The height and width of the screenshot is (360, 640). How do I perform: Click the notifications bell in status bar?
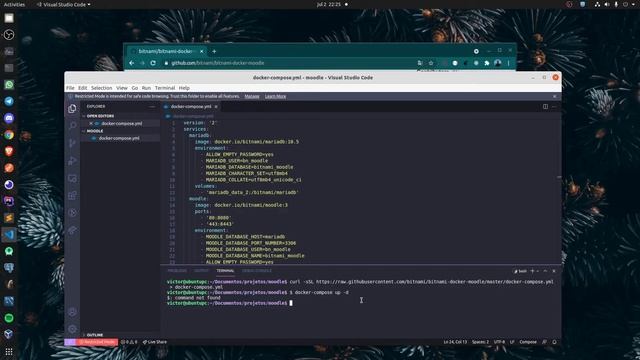pos(554,342)
